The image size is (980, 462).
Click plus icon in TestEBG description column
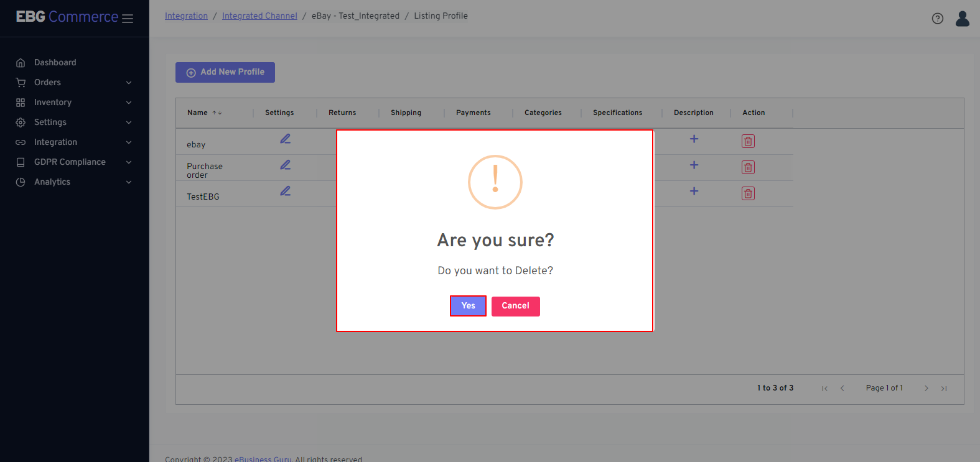coord(694,191)
